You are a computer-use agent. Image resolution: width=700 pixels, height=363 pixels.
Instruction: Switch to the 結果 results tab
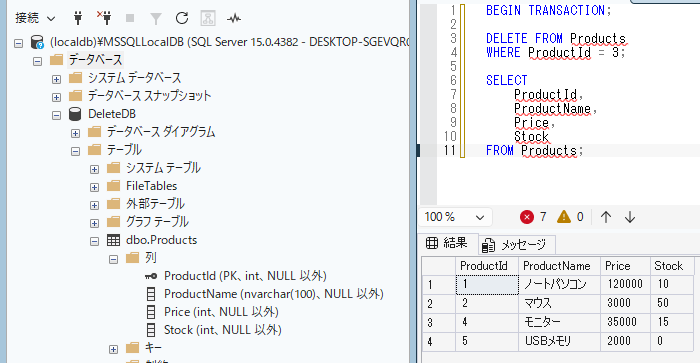(x=448, y=243)
